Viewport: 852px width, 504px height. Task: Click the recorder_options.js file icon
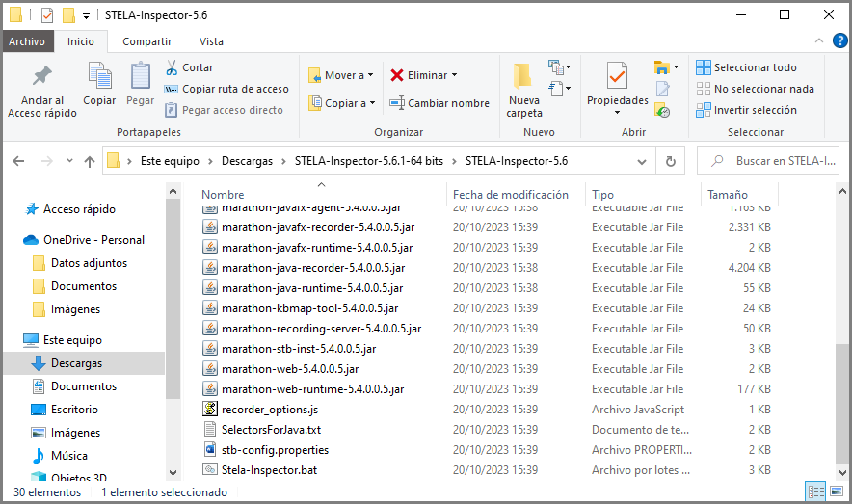point(210,409)
